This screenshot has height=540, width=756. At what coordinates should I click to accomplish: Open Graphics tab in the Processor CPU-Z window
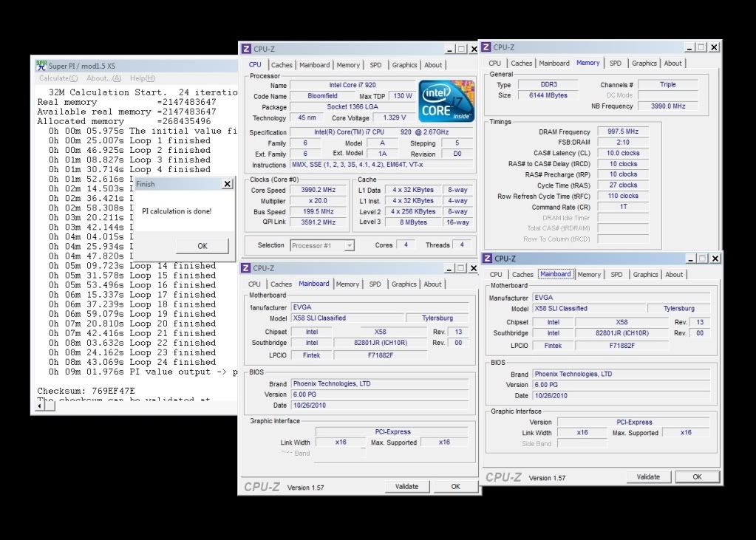coord(404,65)
